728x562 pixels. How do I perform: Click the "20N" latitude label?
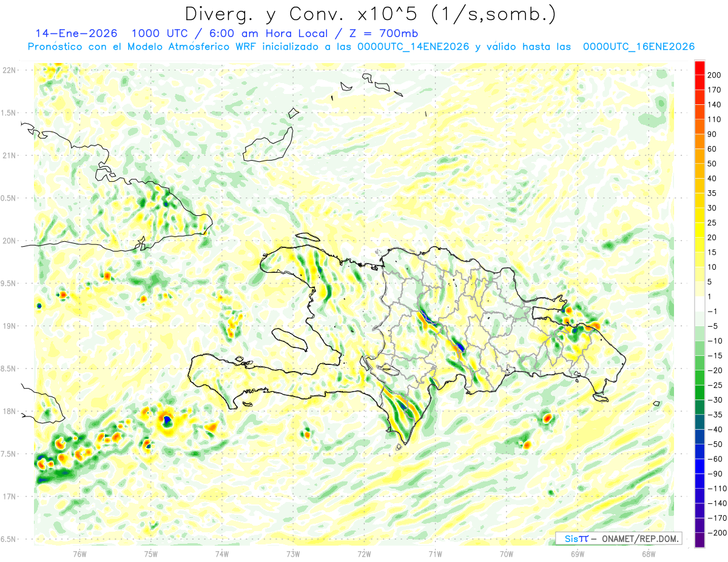(8, 241)
